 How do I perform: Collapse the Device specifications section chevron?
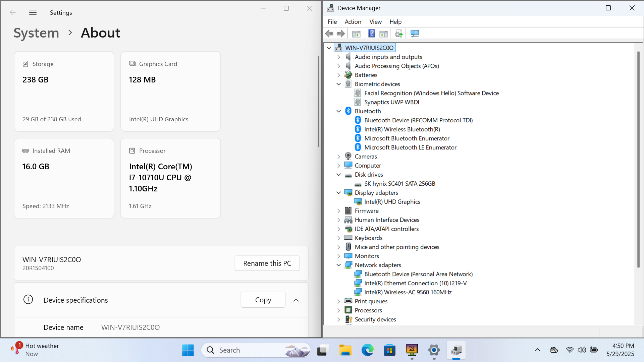tap(296, 300)
